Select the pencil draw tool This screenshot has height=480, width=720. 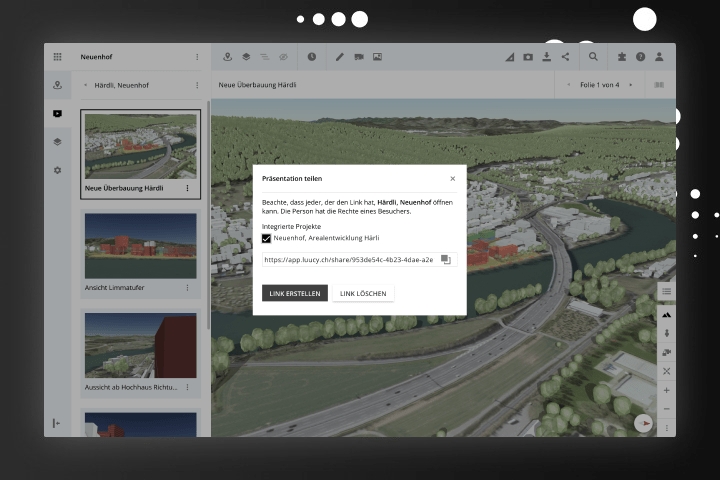[340, 57]
